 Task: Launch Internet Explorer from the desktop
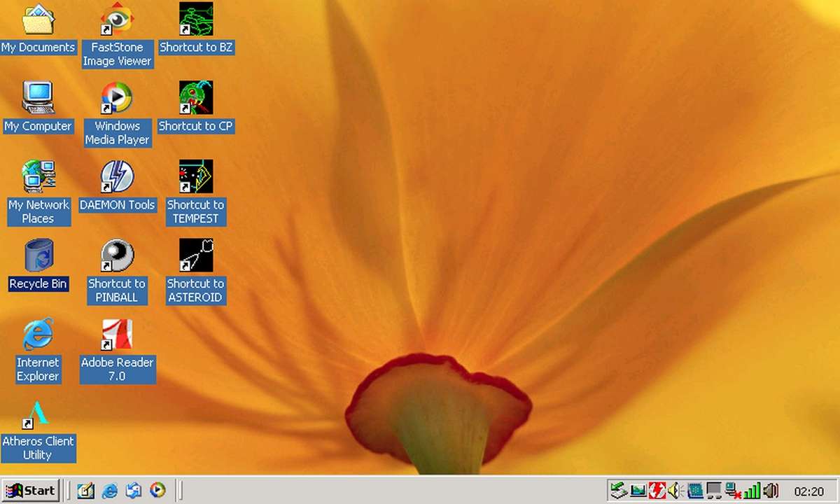click(x=38, y=336)
